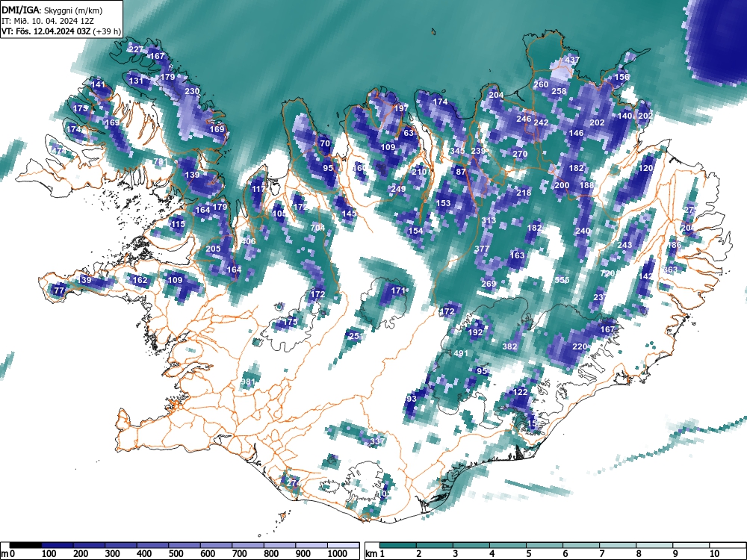Select the IT: Mið. 10. 04. 2024 12Z line
The image size is (747, 560).
[48, 22]
